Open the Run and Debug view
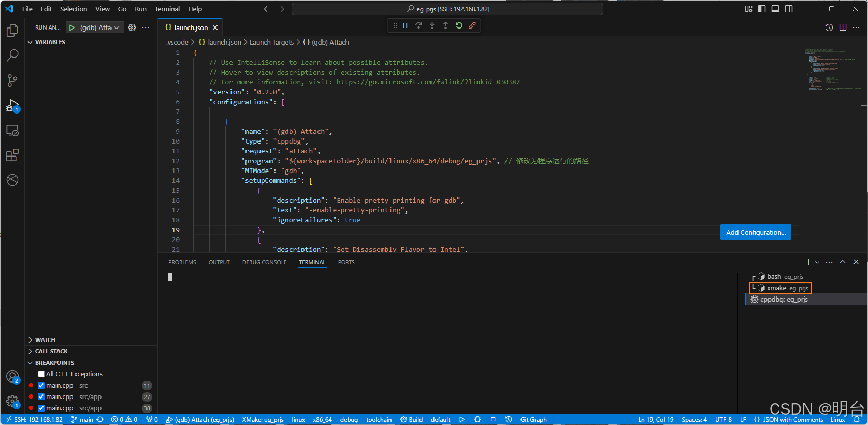Screen dimensions: 868x425 12,106
